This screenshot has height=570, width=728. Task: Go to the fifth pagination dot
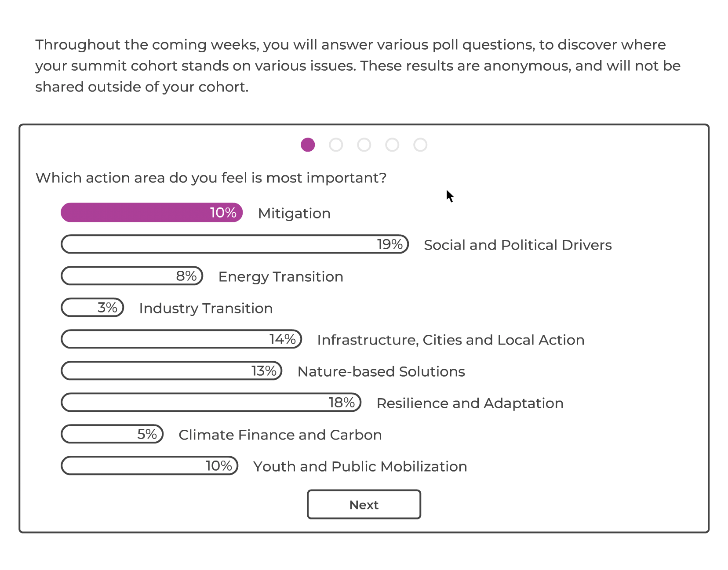pyautogui.click(x=420, y=145)
